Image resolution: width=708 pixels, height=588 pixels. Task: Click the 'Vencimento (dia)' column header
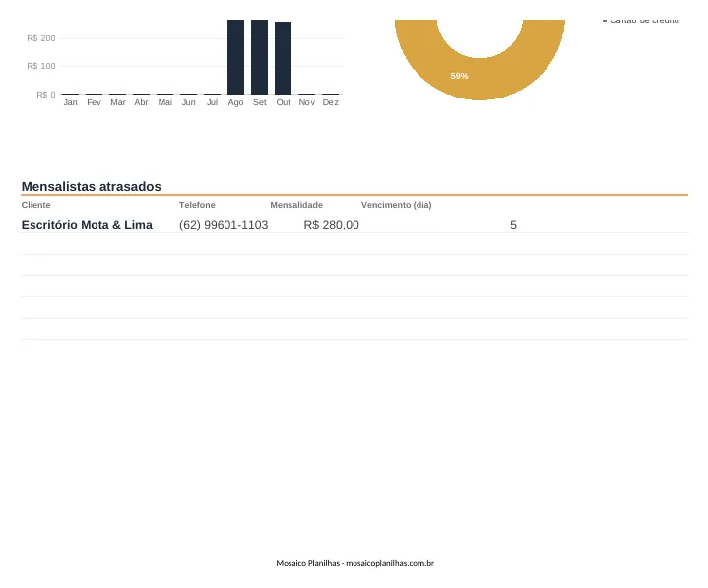(x=397, y=205)
